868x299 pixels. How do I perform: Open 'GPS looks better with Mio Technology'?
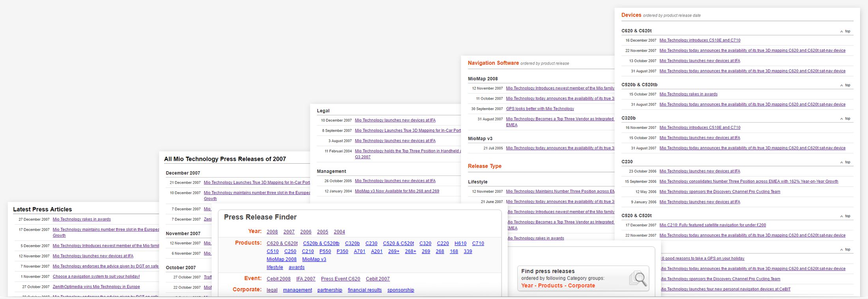(540, 109)
